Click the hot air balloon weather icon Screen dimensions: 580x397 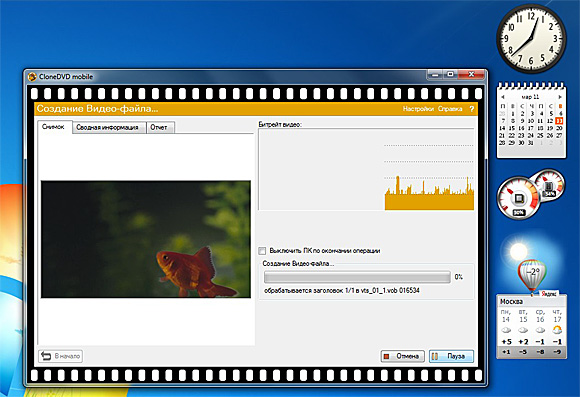[x=532, y=275]
